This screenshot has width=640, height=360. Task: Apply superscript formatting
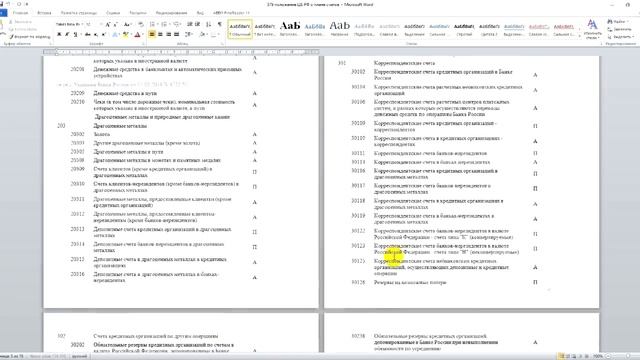point(103,35)
